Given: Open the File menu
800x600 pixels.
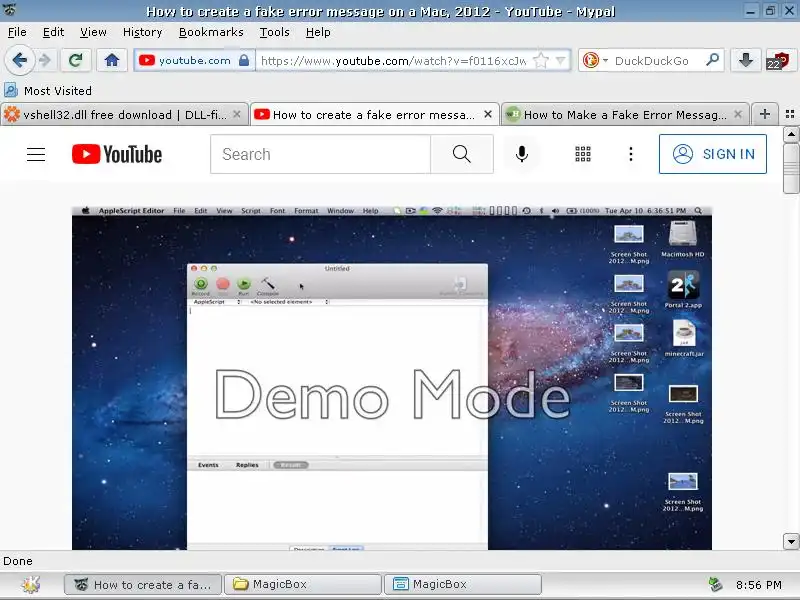Looking at the screenshot, I should coord(17,32).
